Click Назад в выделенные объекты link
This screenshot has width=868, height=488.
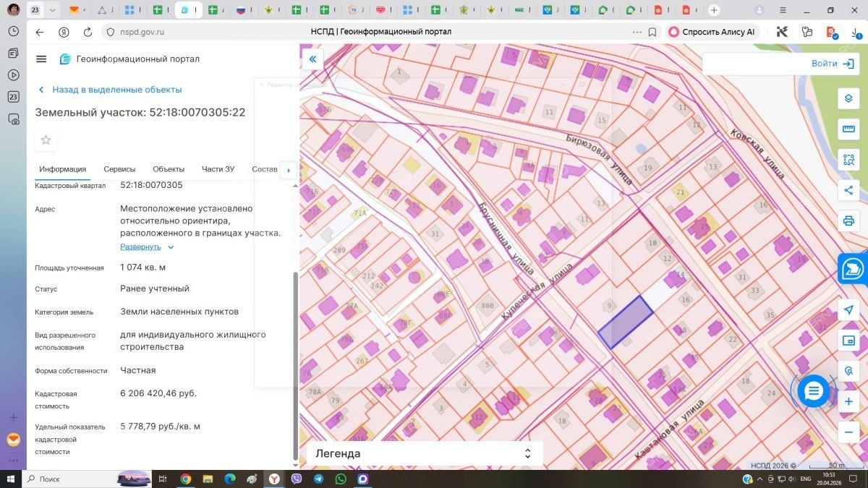(116, 90)
